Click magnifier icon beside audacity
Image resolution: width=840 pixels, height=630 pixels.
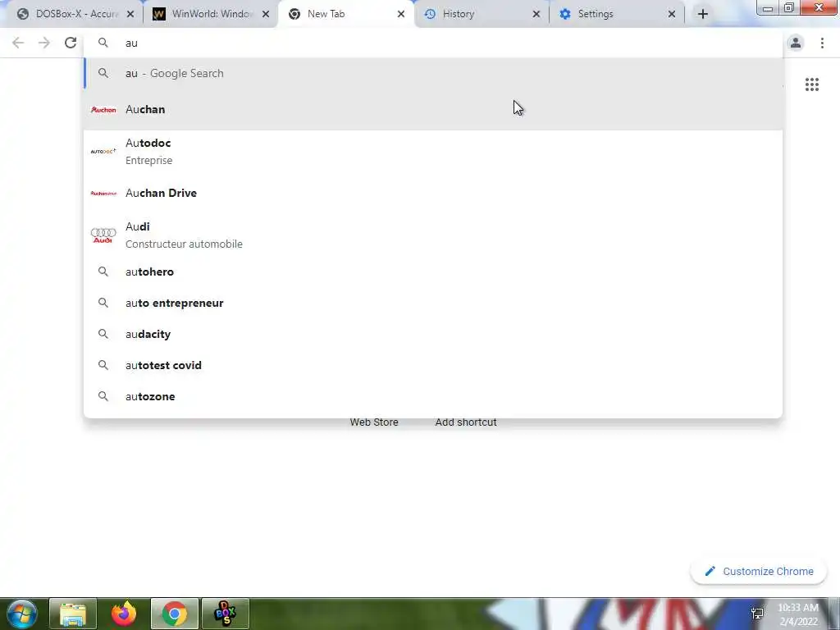[103, 334]
